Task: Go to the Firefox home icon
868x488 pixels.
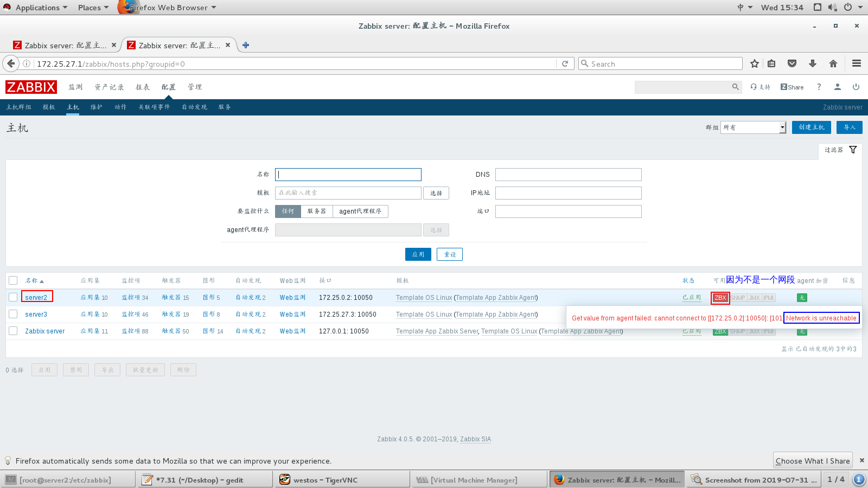Action: 833,63
